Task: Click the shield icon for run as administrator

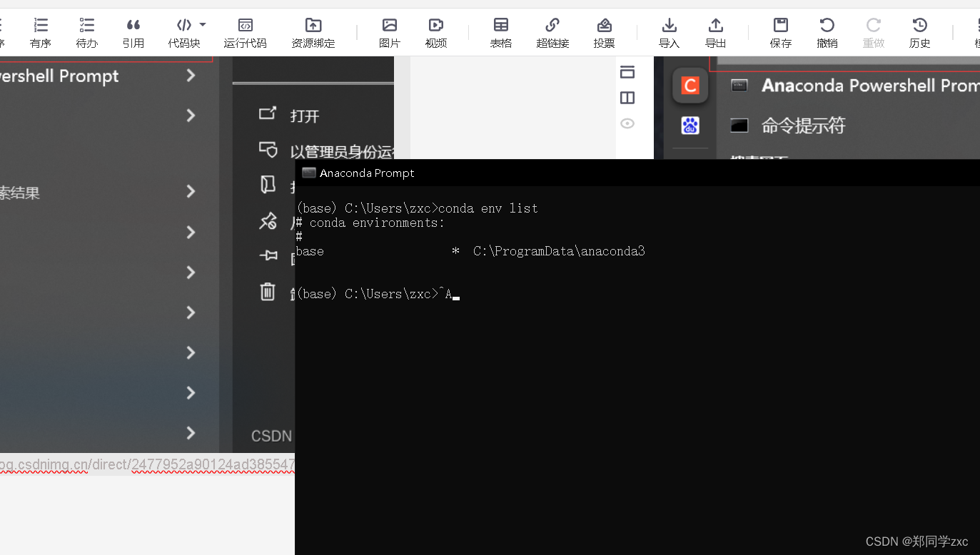Action: coord(268,149)
